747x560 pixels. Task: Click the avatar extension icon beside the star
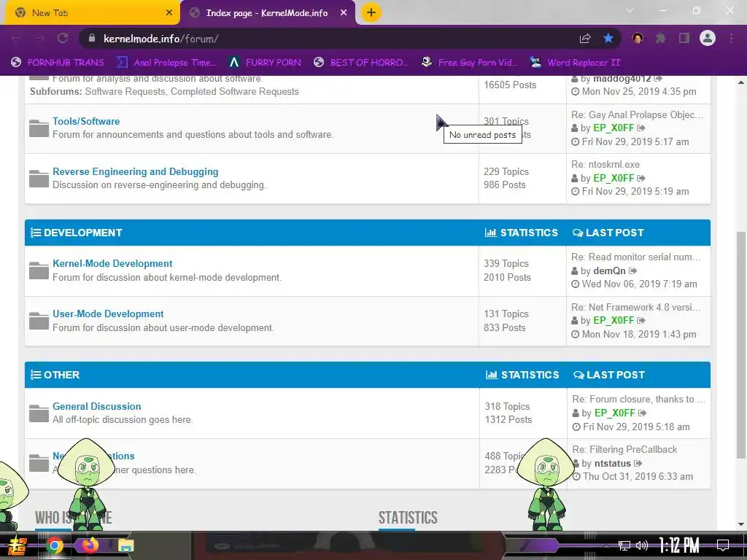pyautogui.click(x=638, y=38)
